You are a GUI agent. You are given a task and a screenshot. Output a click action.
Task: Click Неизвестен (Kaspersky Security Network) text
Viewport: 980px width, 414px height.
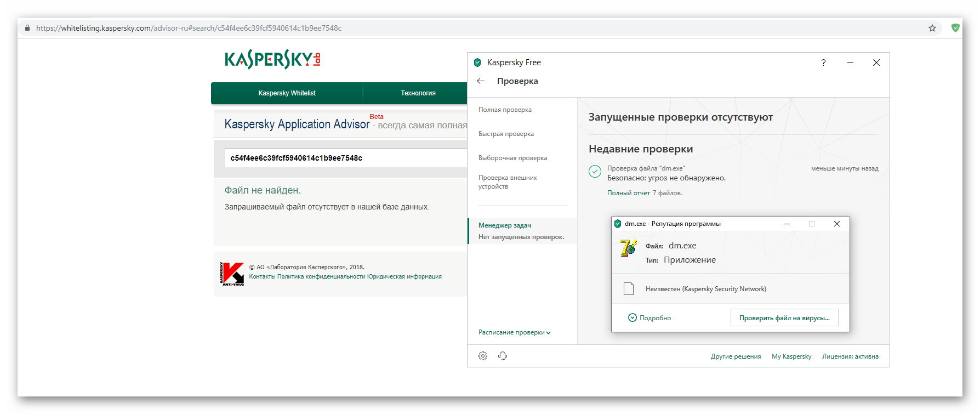(706, 289)
